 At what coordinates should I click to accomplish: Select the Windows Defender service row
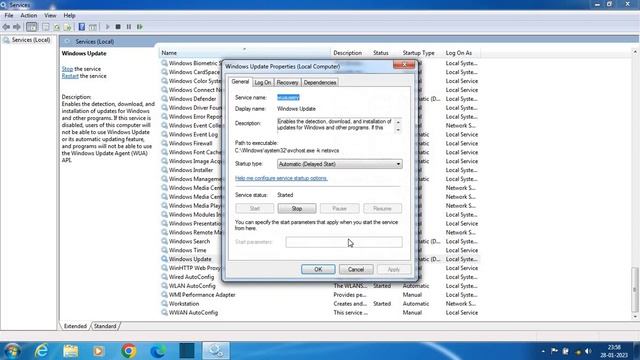192,99
